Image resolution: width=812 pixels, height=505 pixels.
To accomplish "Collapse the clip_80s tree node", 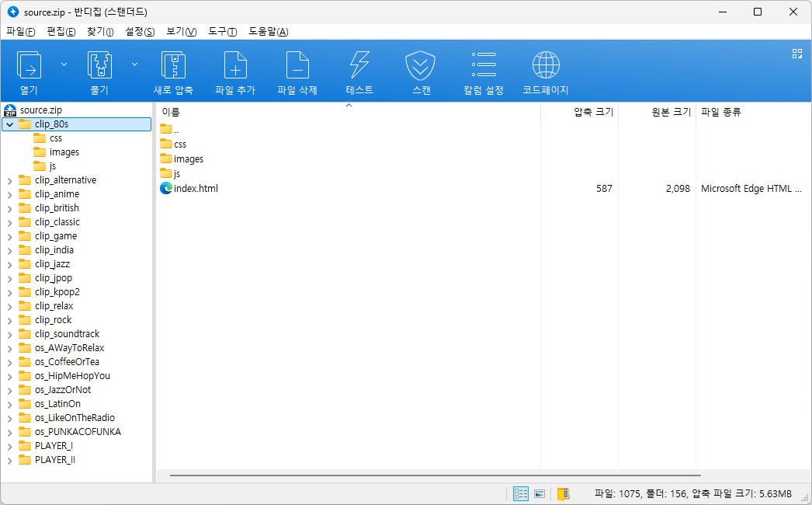I will pos(10,124).
